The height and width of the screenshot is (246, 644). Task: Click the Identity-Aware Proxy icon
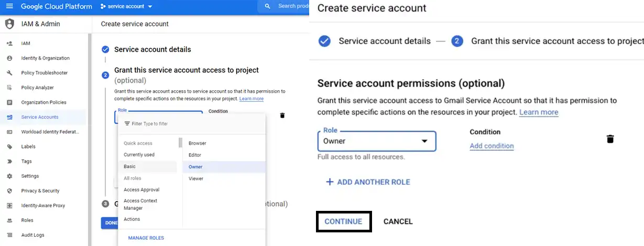[x=9, y=206]
